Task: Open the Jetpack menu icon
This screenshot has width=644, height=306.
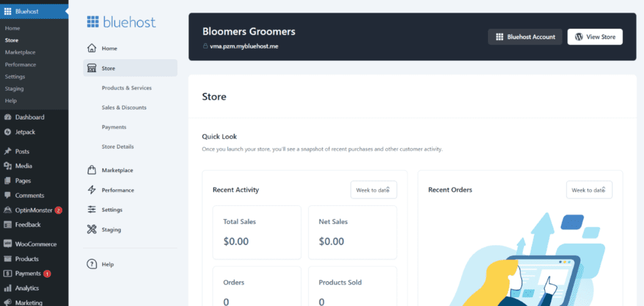Action: [x=8, y=132]
